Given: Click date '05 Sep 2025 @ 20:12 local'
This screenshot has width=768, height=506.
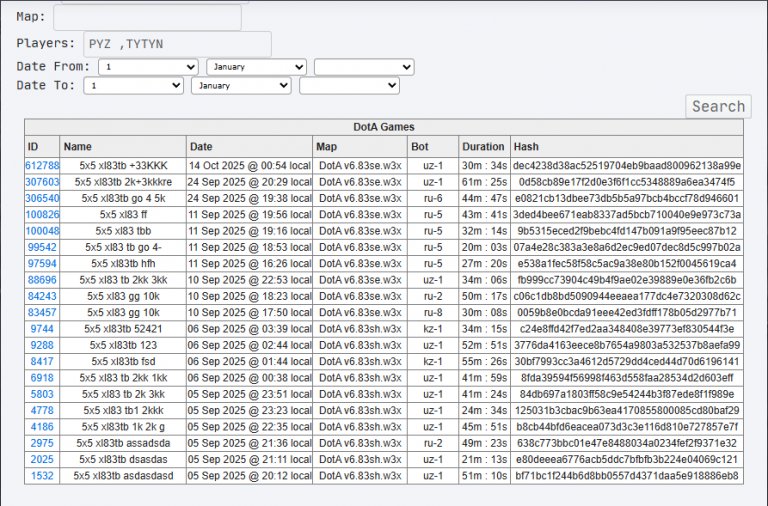Looking at the screenshot, I should coord(249,476).
